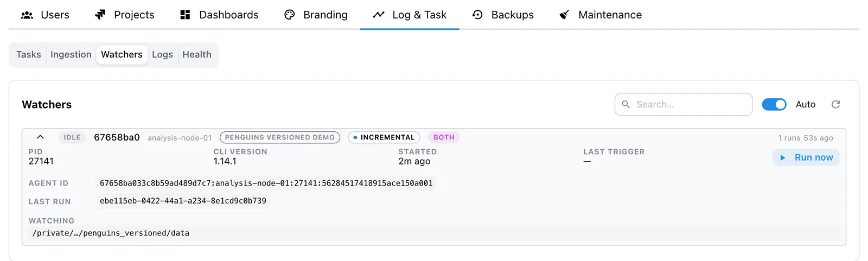Click the started time 2m ago
This screenshot has width=868, height=261.
[414, 161]
